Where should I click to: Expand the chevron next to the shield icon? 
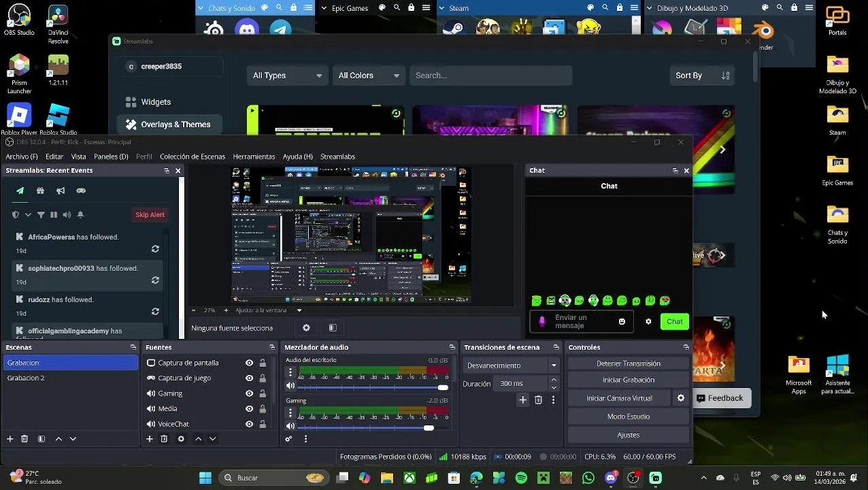click(x=28, y=215)
